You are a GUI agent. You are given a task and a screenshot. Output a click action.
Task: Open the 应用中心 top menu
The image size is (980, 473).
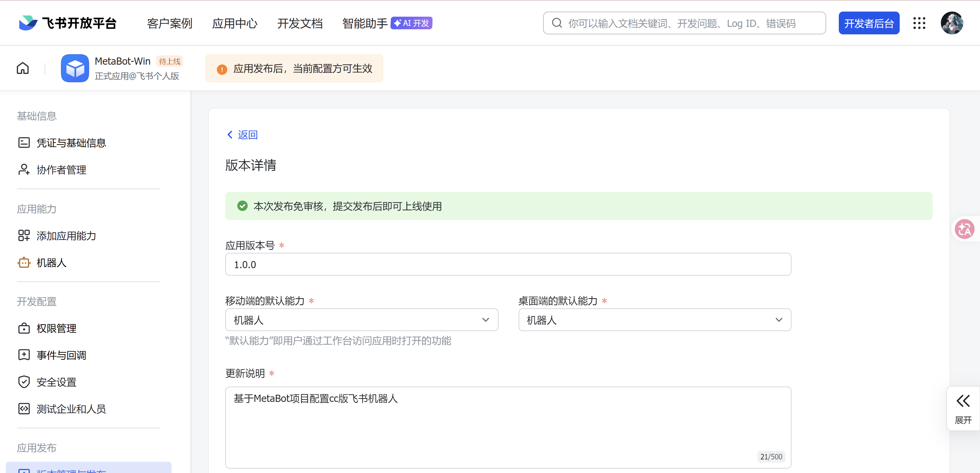click(x=235, y=23)
